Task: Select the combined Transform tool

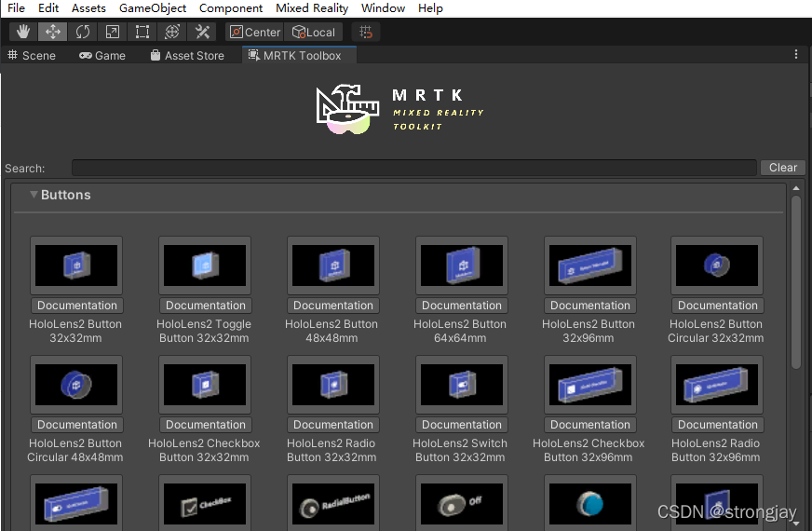Action: (172, 32)
